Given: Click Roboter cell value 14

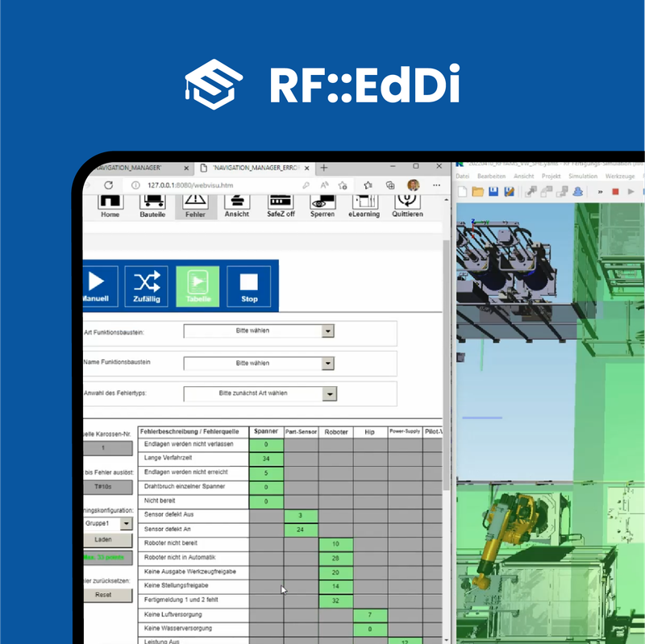Looking at the screenshot, I should tap(335, 587).
